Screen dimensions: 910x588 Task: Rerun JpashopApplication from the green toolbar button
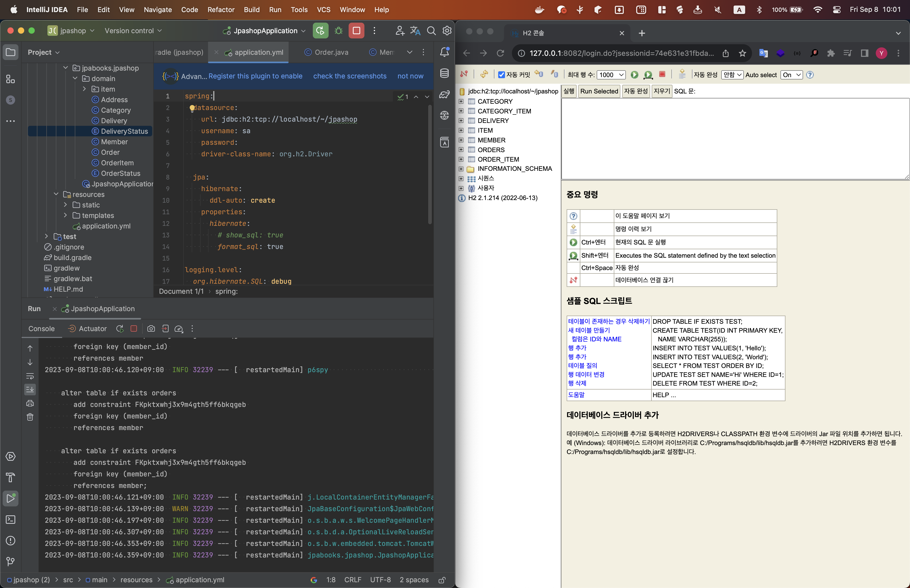tap(320, 31)
